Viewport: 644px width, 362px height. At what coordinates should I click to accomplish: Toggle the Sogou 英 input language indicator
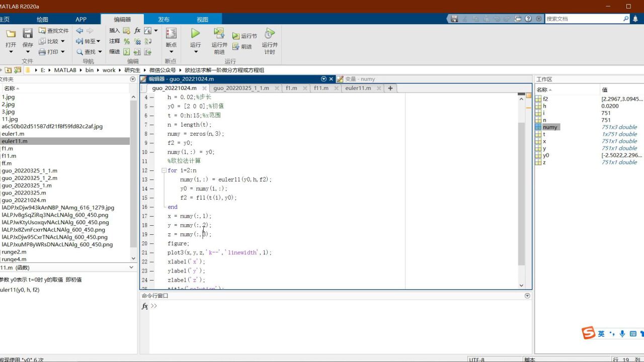click(x=601, y=333)
